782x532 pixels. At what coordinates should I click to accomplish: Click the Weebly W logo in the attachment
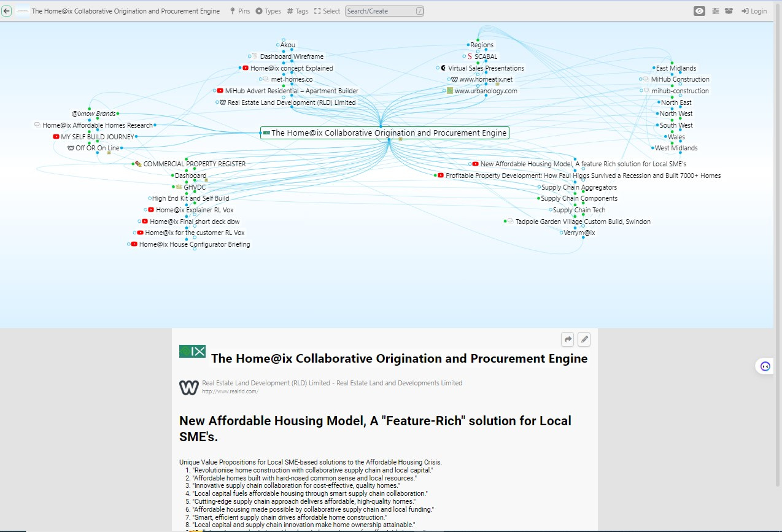(x=188, y=387)
